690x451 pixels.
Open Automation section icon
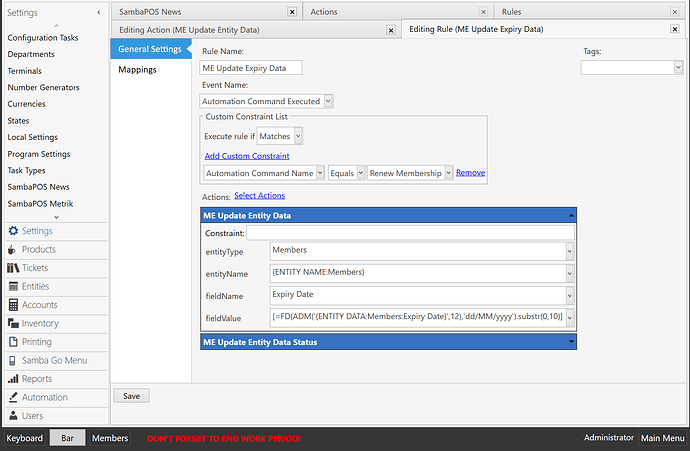point(14,397)
